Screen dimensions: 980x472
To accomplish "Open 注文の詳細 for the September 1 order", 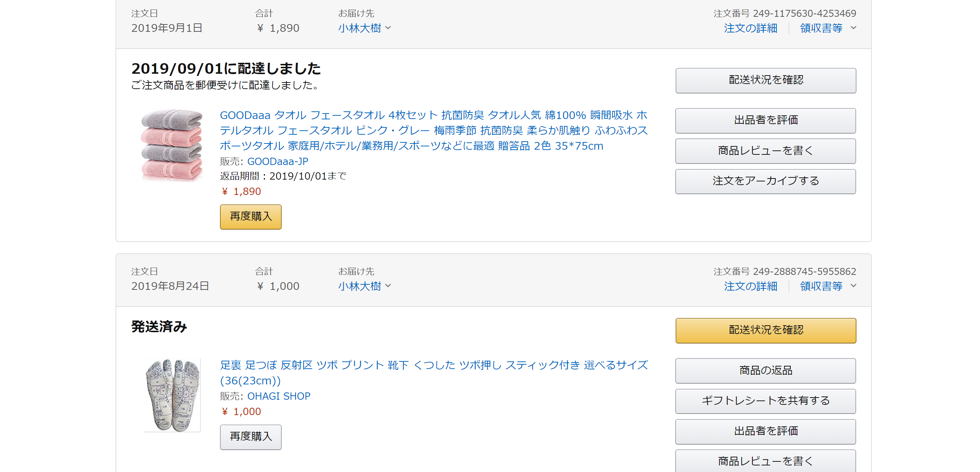I will pyautogui.click(x=750, y=28).
